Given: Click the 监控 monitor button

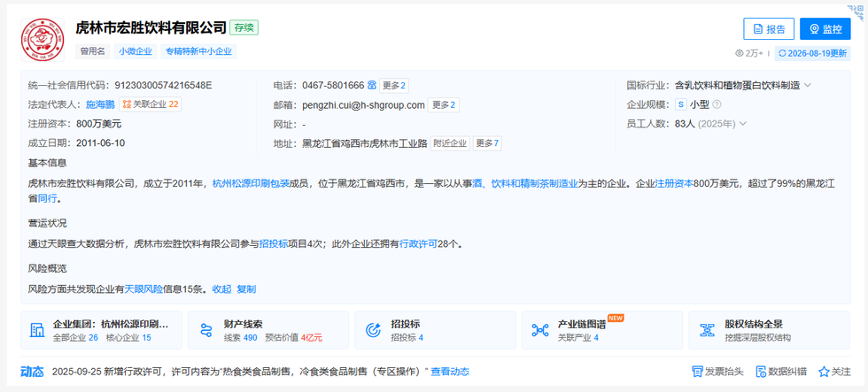Looking at the screenshot, I should (825, 29).
